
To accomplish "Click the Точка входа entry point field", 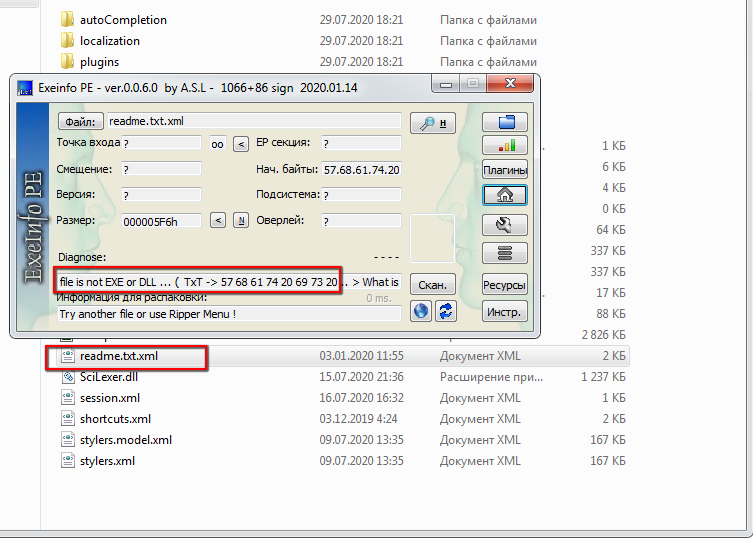I will click(161, 143).
